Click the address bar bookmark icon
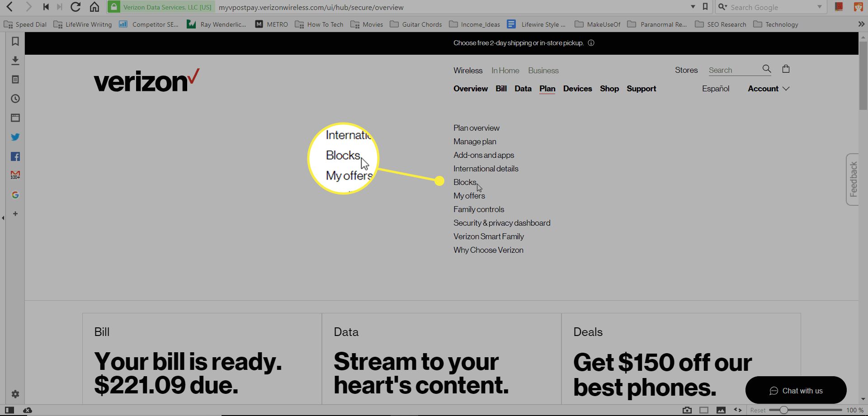868x416 pixels. coord(705,7)
